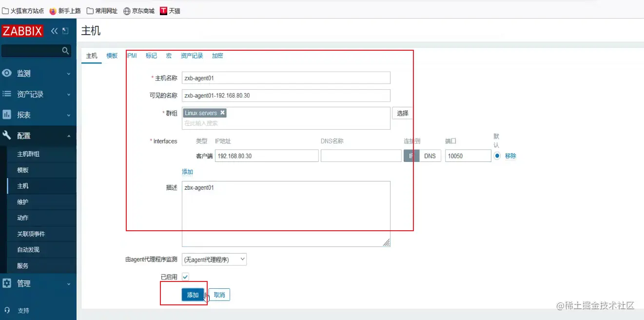Viewport: 644px width, 320px height.
Task: Click the 主机名称 input field
Action: [286, 78]
